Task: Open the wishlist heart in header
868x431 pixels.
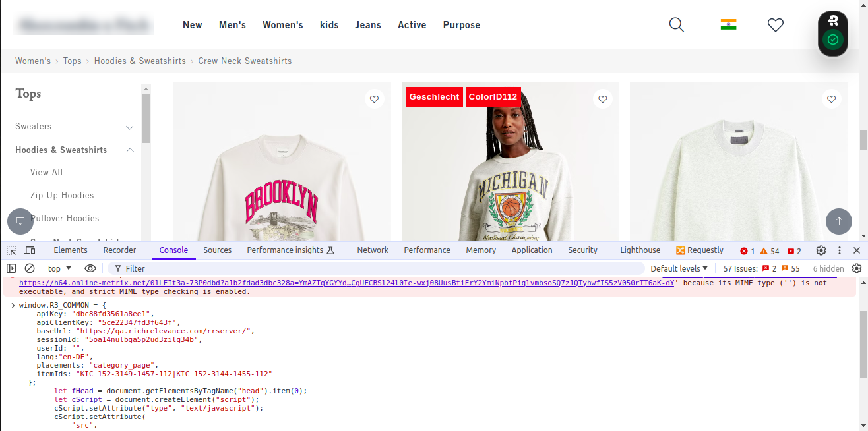Action: pos(776,25)
